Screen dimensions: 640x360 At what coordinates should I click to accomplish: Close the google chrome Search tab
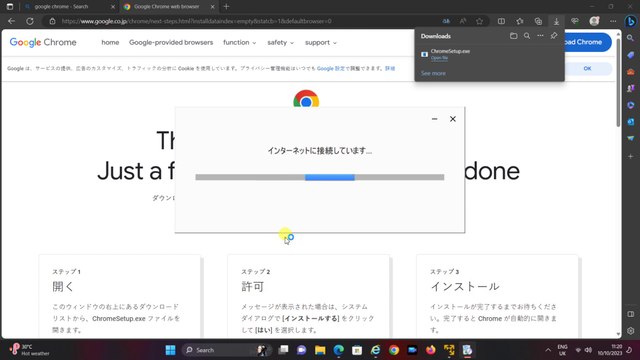[x=113, y=7]
